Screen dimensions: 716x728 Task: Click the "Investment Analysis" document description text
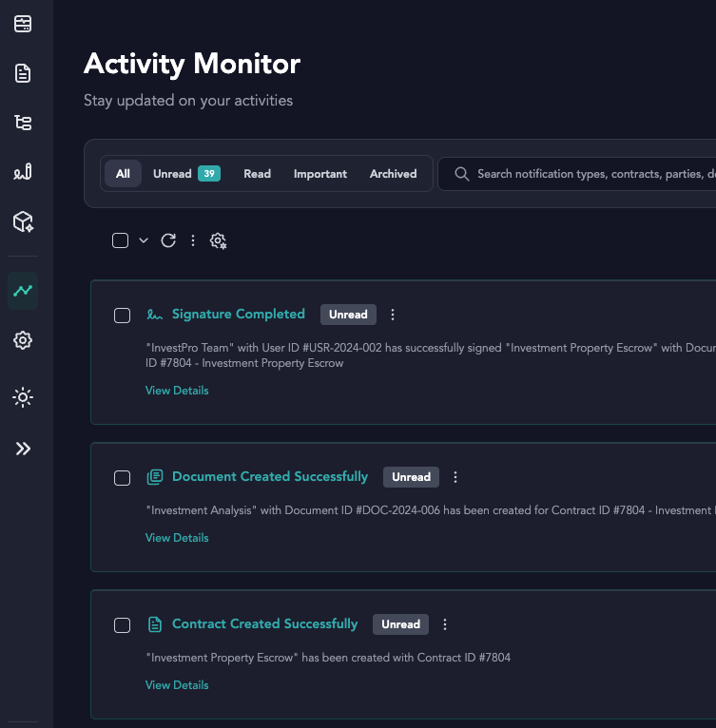431,510
